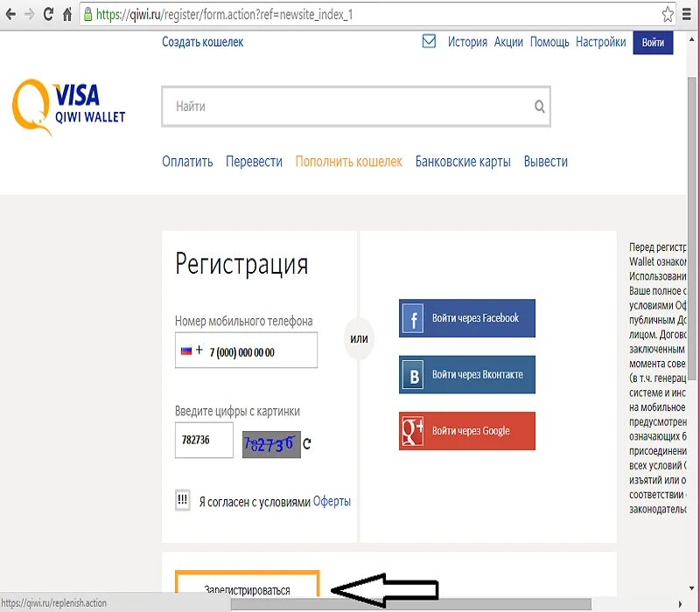Click the browser forward arrow
This screenshot has height=612, width=700.
click(30, 14)
